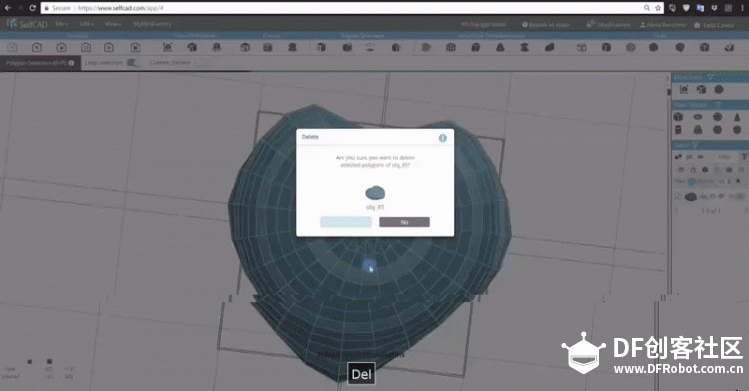Click the last icon in the Tools section

tap(729, 47)
